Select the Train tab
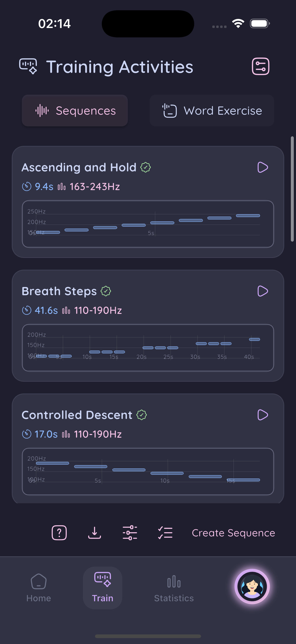296x644 pixels. 102,588
